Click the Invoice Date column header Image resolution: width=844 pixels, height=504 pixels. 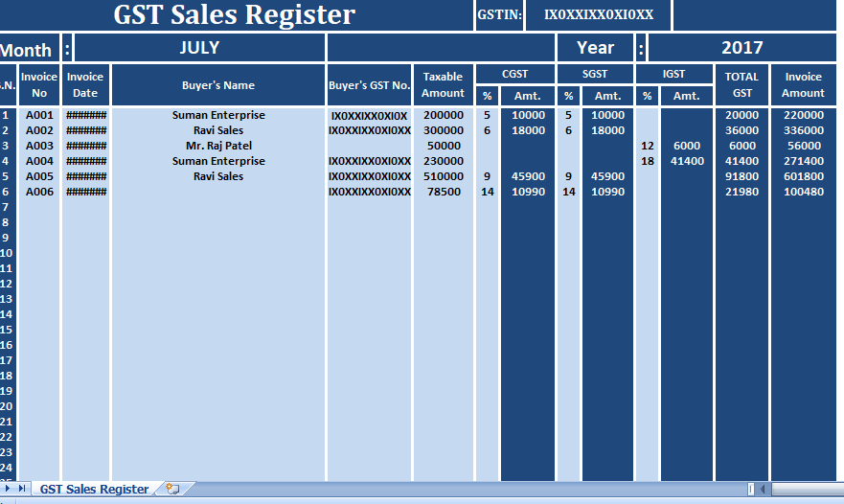[85, 85]
